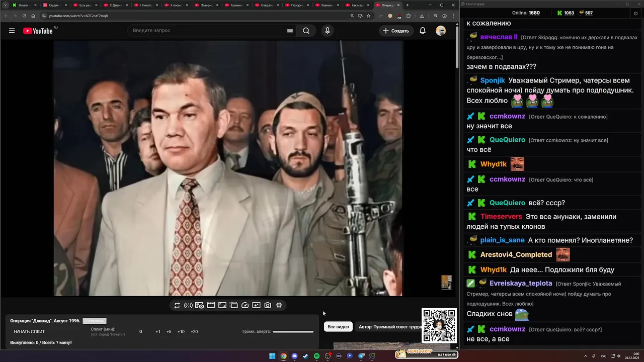644x362 pixels.
Task: Click the address bar URL youtube.com/watch
Action: (78, 16)
